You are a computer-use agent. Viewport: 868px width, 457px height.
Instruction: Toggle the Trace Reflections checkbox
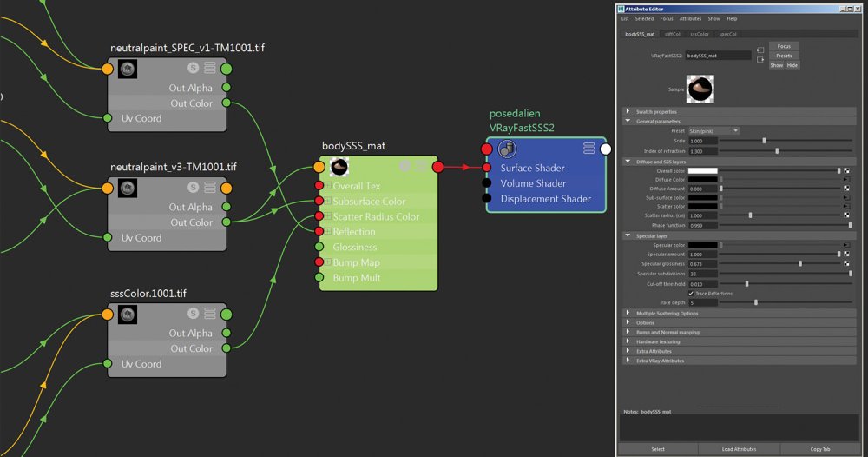tap(691, 293)
